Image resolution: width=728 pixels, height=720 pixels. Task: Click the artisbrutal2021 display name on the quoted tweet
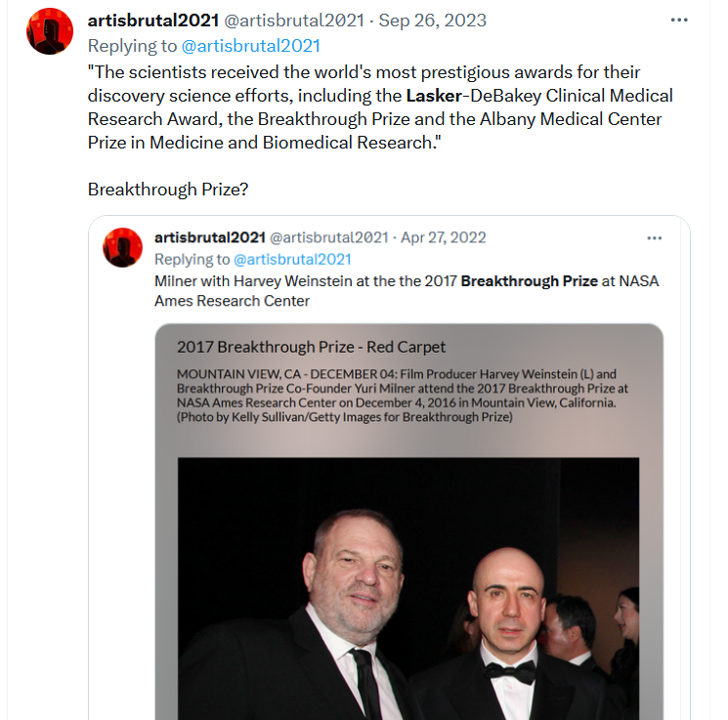click(x=210, y=237)
